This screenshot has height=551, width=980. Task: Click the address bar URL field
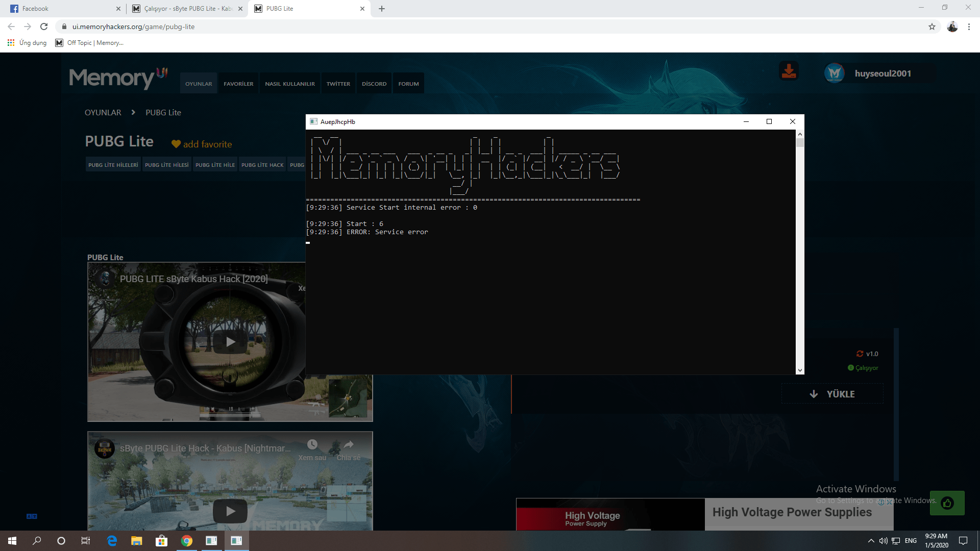490,27
